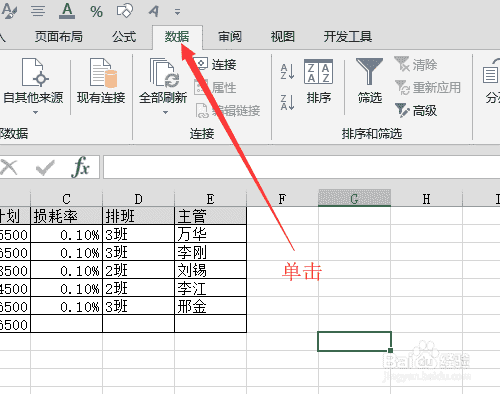Click the insert function fx icon
Viewport: 500px width, 394px height.
click(x=80, y=167)
